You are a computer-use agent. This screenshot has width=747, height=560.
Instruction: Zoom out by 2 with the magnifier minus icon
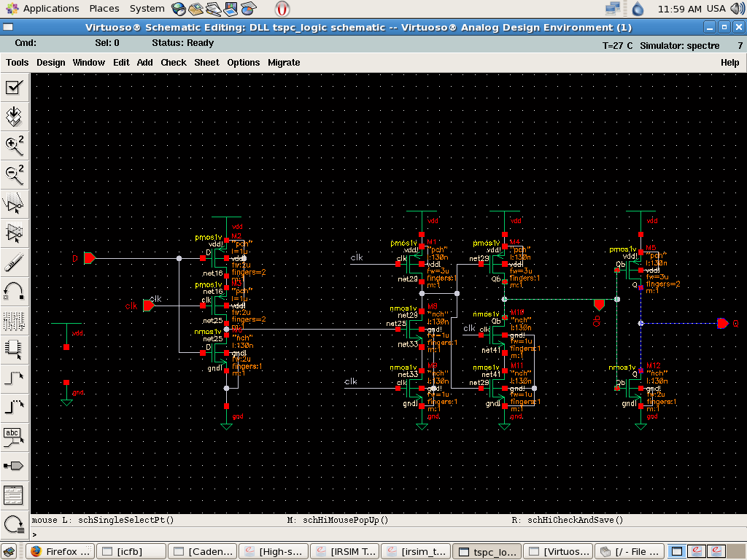pos(15,175)
